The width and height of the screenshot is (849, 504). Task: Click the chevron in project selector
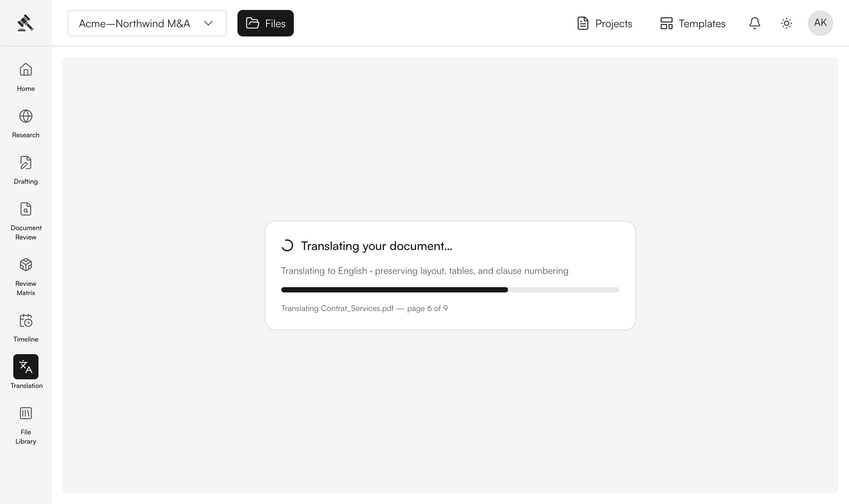208,23
